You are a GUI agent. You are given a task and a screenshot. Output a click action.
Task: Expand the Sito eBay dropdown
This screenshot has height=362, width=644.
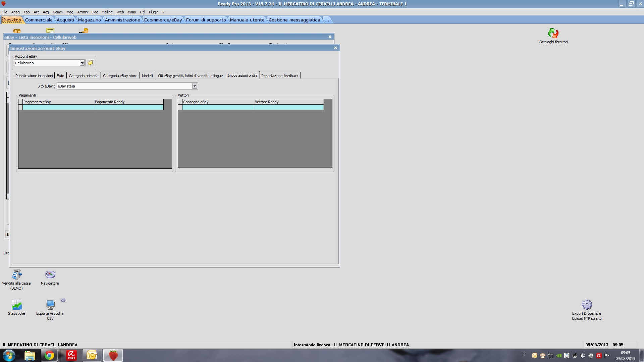point(195,86)
